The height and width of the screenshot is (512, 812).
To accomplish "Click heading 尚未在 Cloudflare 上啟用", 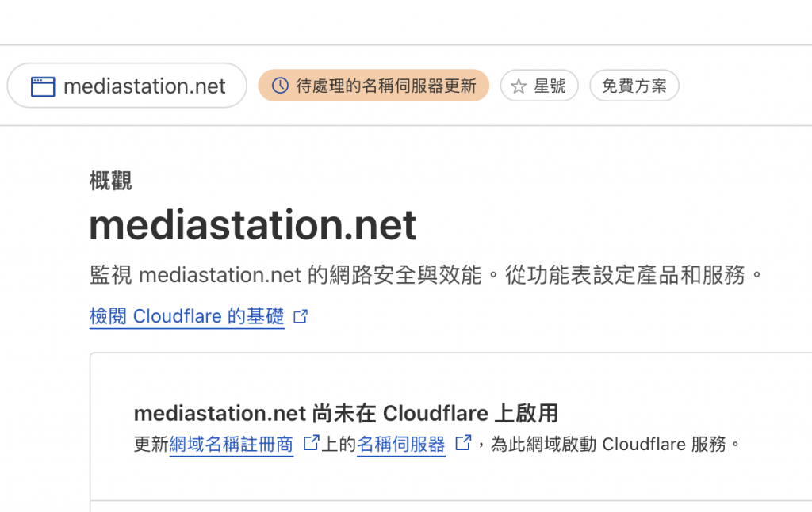I will tap(435, 414).
